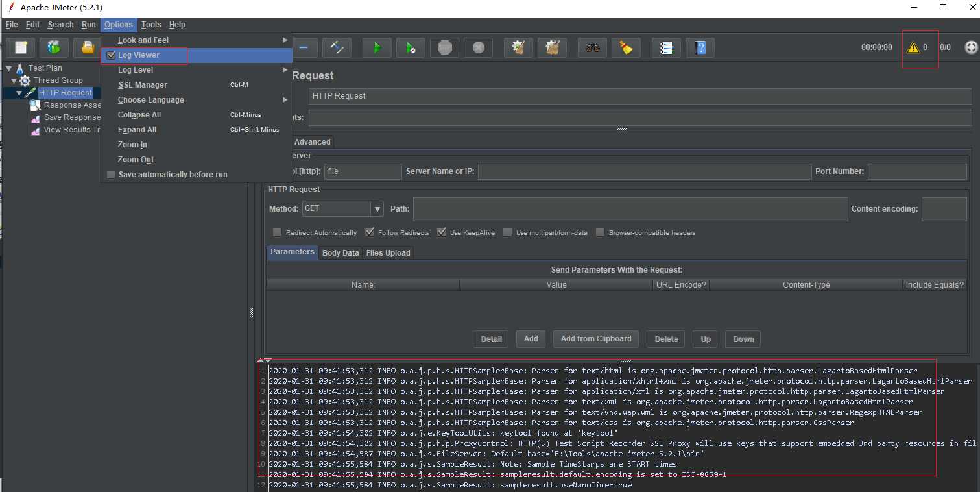
Task: Click the Add parameter button
Action: click(531, 339)
